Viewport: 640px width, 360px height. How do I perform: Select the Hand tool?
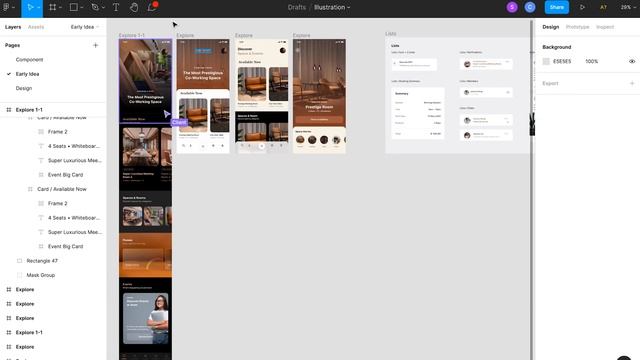tap(134, 7)
